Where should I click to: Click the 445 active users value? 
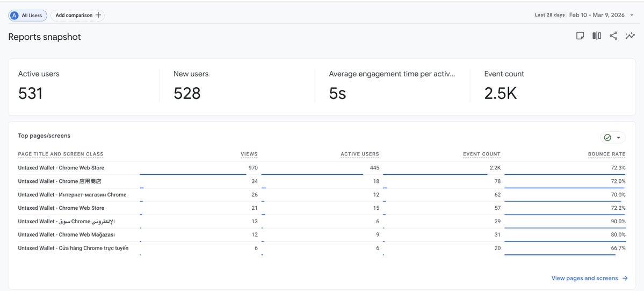[374, 168]
